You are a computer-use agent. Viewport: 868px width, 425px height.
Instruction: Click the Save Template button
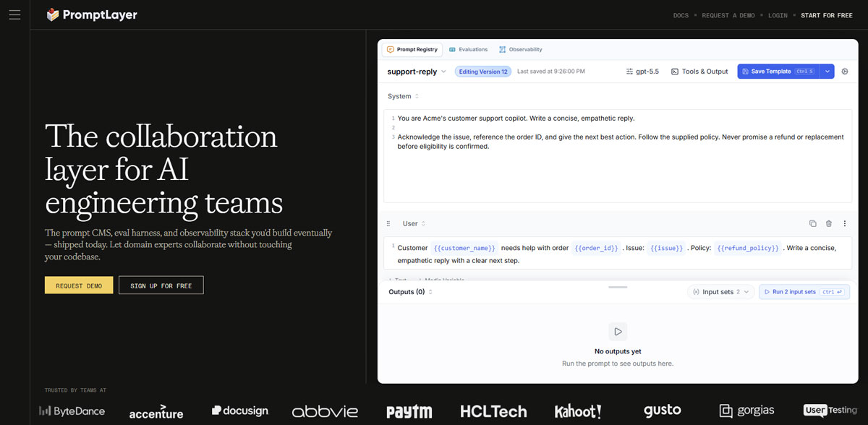point(778,72)
